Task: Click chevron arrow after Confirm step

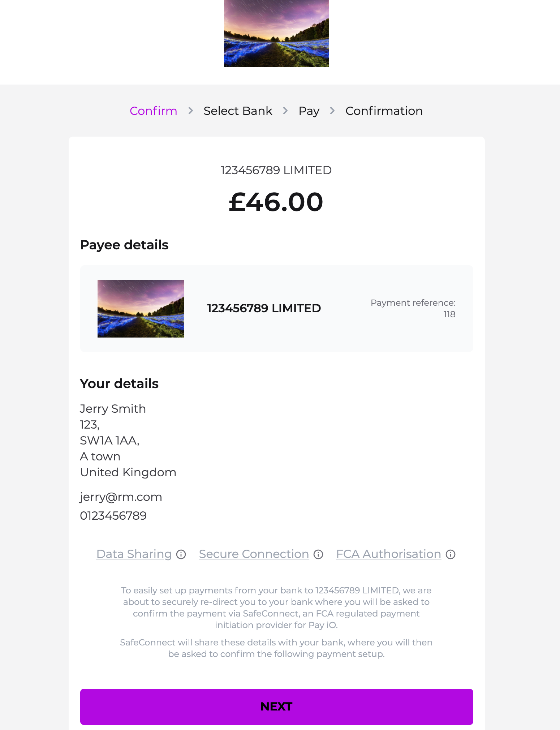Action: [191, 111]
